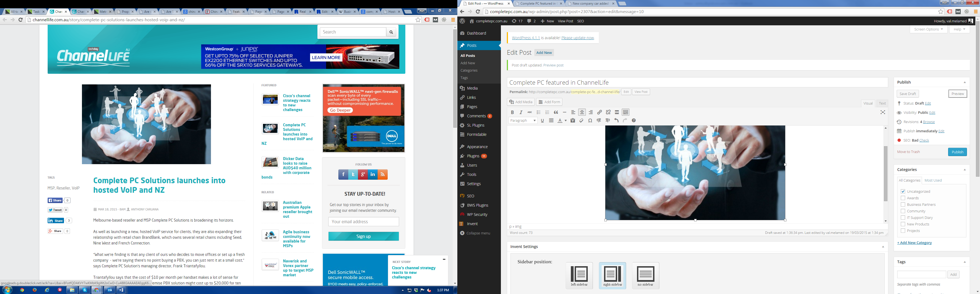Check the Community category
This screenshot has width=980, height=294.
click(x=903, y=211)
